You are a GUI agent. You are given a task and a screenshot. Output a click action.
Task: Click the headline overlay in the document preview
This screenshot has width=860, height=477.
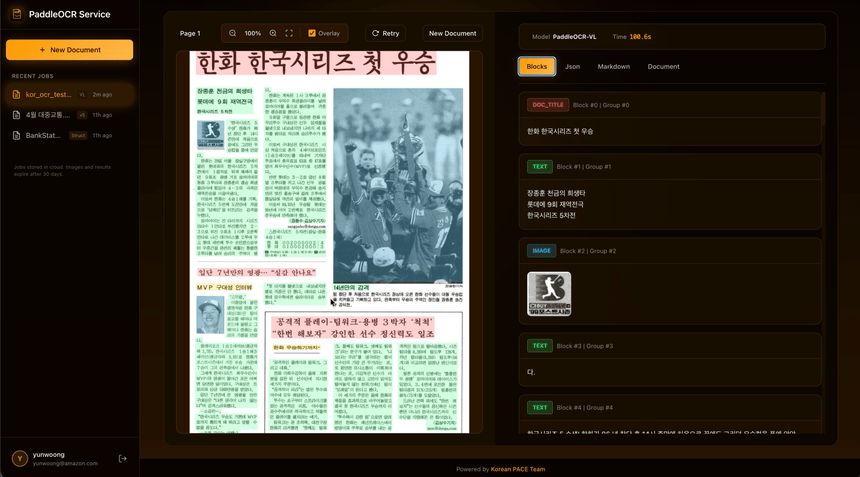click(316, 63)
